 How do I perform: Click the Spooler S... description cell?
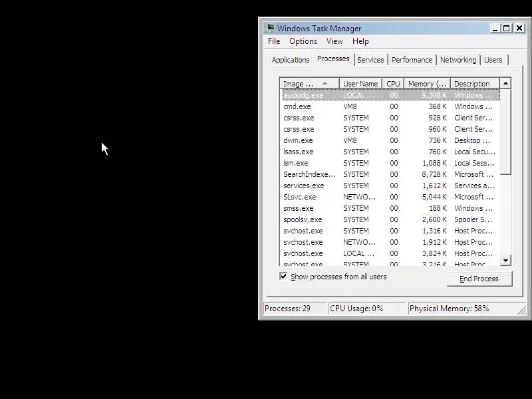(473, 219)
